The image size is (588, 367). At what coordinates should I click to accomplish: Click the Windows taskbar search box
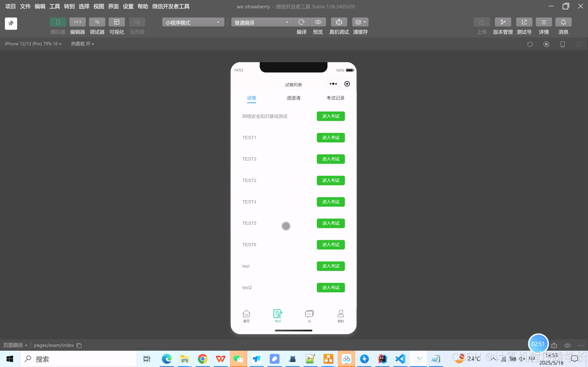pyautogui.click(x=78, y=359)
